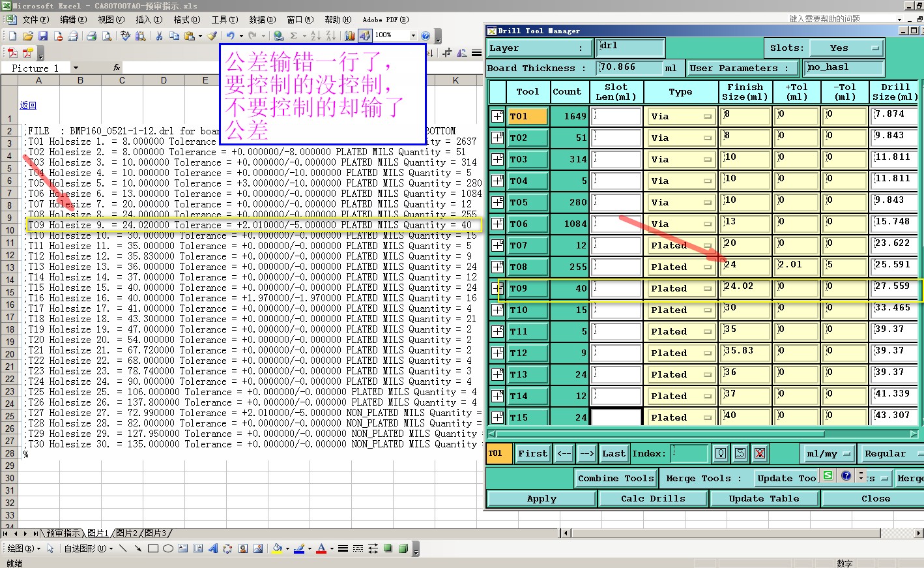Image resolution: width=924 pixels, height=568 pixels.
Task: Expand the ml/my units dropdown
Action: [x=828, y=453]
